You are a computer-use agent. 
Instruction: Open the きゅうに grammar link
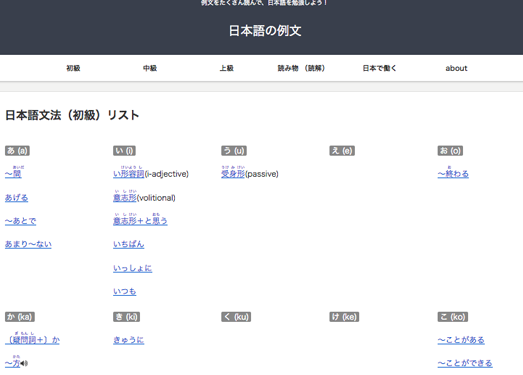coord(128,340)
